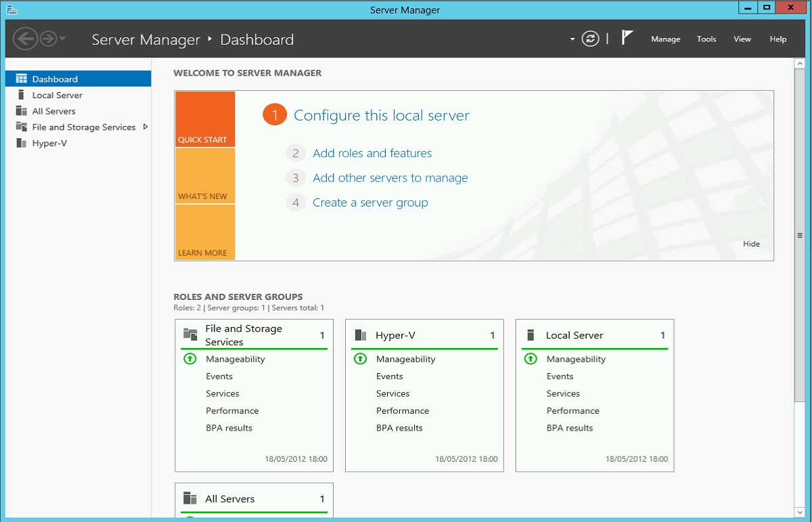812x522 pixels.
Task: Click Manageability status icon in File and Storage tile
Action: point(189,359)
